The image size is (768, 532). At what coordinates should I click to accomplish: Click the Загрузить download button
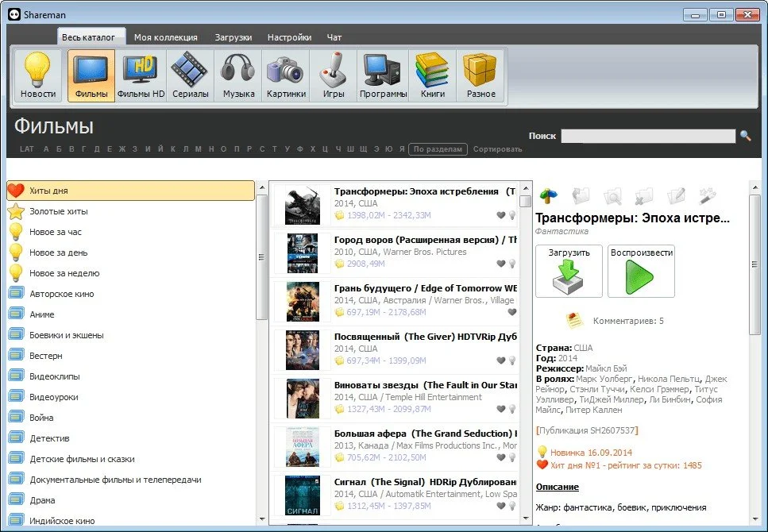pyautogui.click(x=569, y=271)
